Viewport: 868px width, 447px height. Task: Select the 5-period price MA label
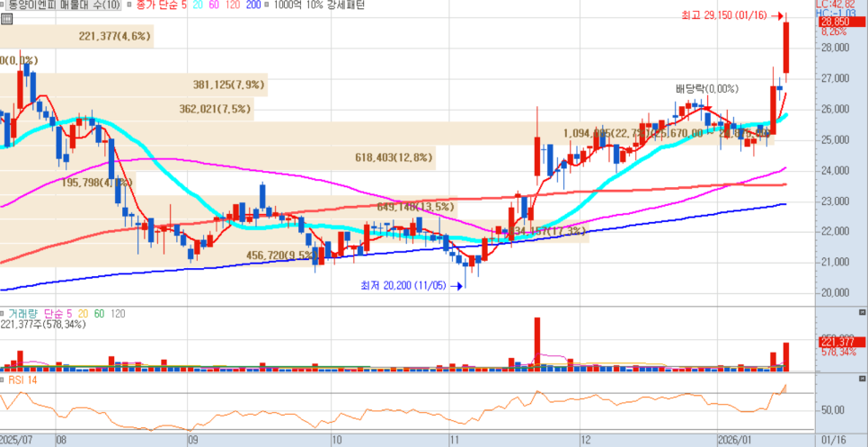pos(184,5)
